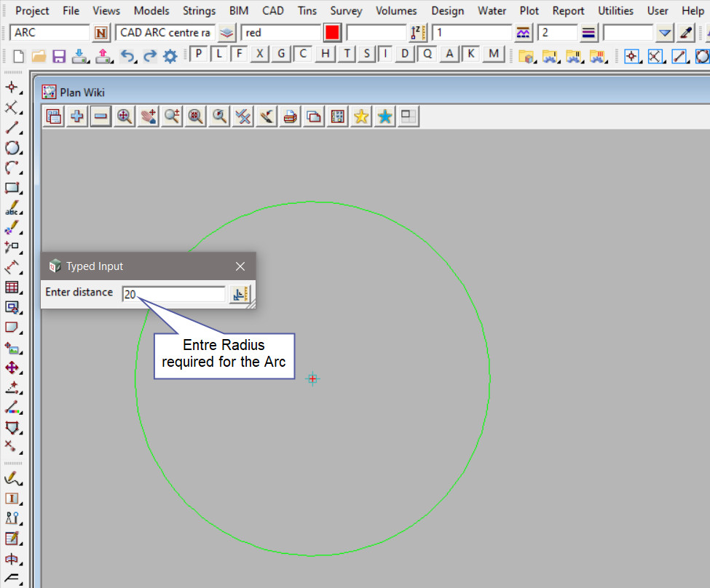The height and width of the screenshot is (588, 710).
Task: Select the CAD arc tool in sidebar
Action: pos(12,168)
